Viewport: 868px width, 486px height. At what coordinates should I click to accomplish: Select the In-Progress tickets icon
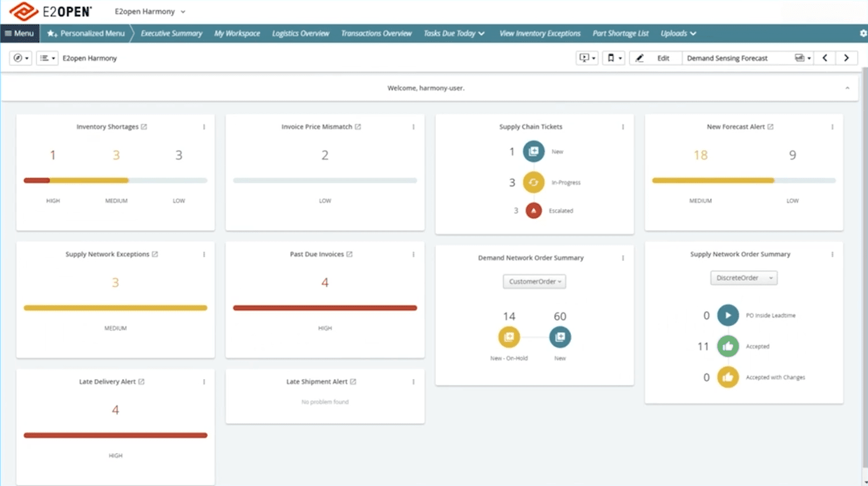point(534,182)
